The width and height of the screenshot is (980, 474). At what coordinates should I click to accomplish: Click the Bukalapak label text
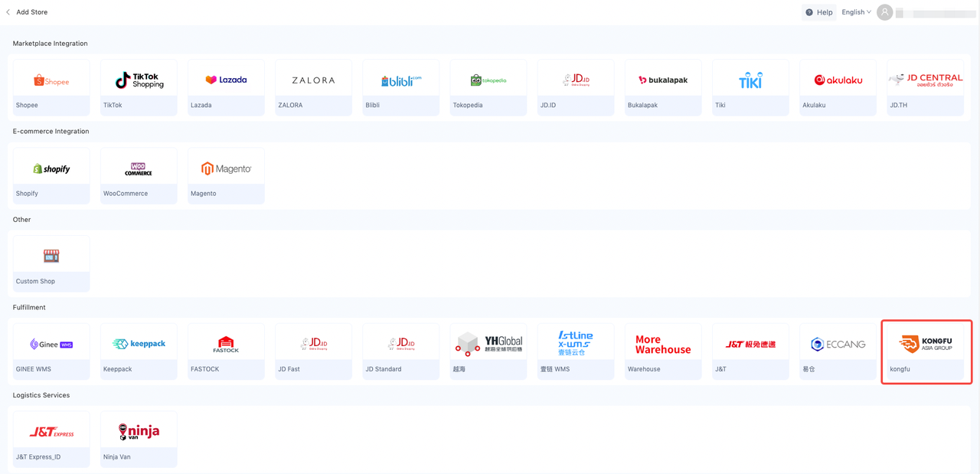coord(642,105)
